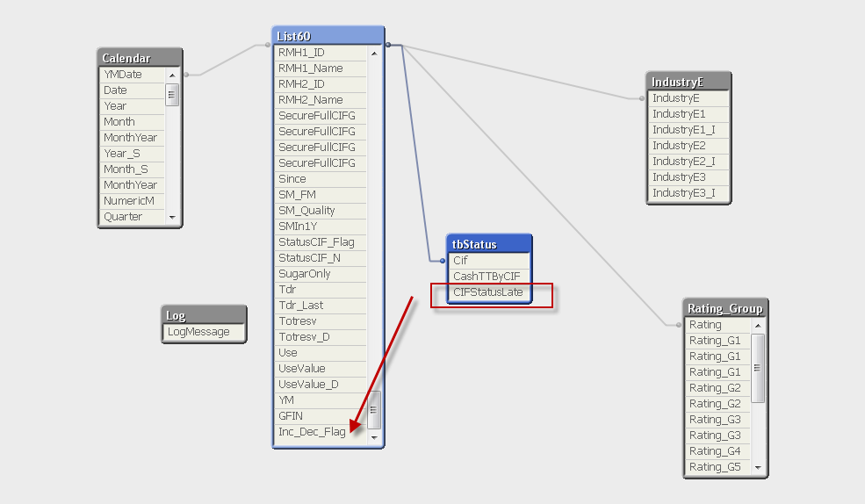The image size is (865, 504).
Task: Select the YM field in List60
Action: pyautogui.click(x=321, y=400)
